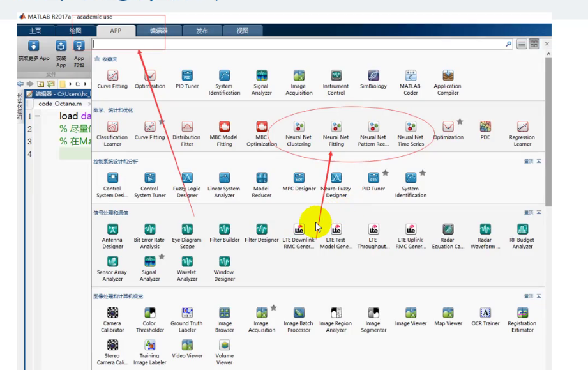This screenshot has height=370, width=588.
Task: Open MBC Model Fitting app
Action: coord(224,134)
